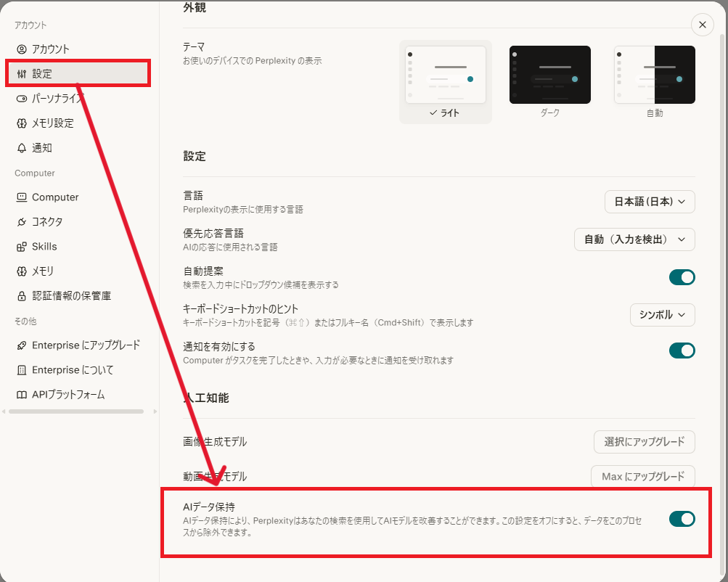
Task: Click the book icon beside APIプラットフォーム
Action: tap(21, 395)
